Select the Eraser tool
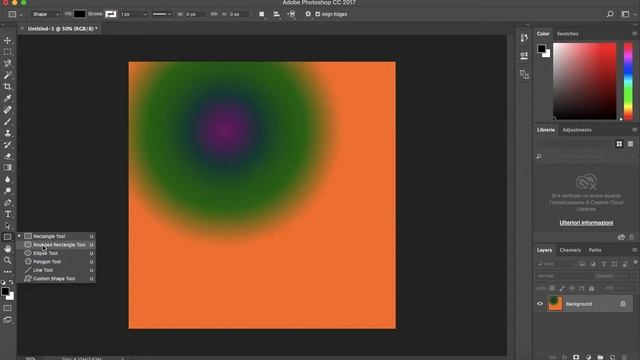This screenshot has width=640, height=360. coord(7,156)
